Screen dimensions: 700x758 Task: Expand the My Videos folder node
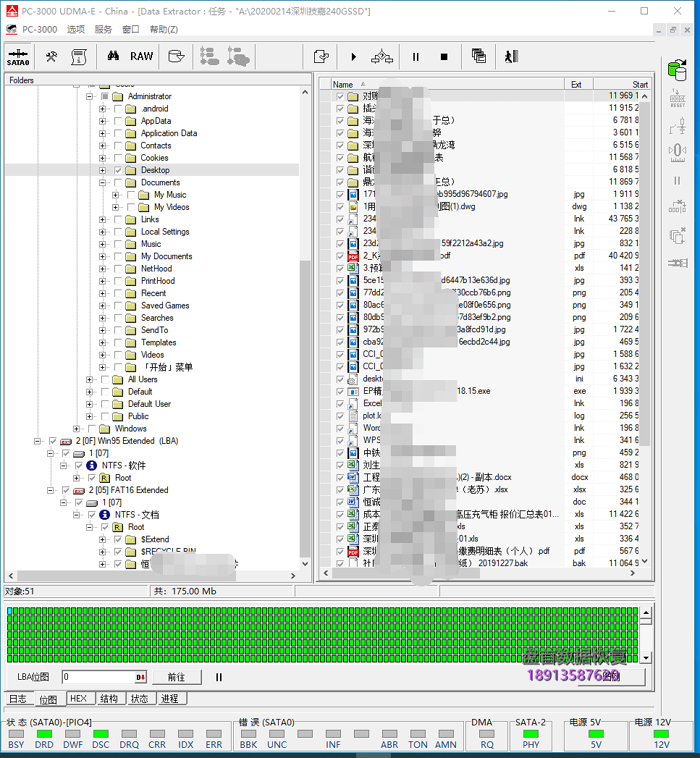(x=116, y=207)
